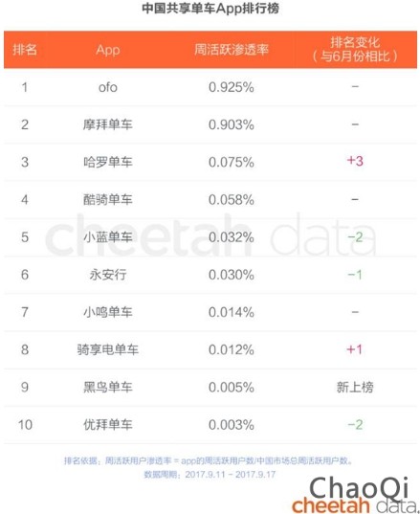Click the 小蓝单车 app name
This screenshot has height=514, width=420.
point(108,237)
